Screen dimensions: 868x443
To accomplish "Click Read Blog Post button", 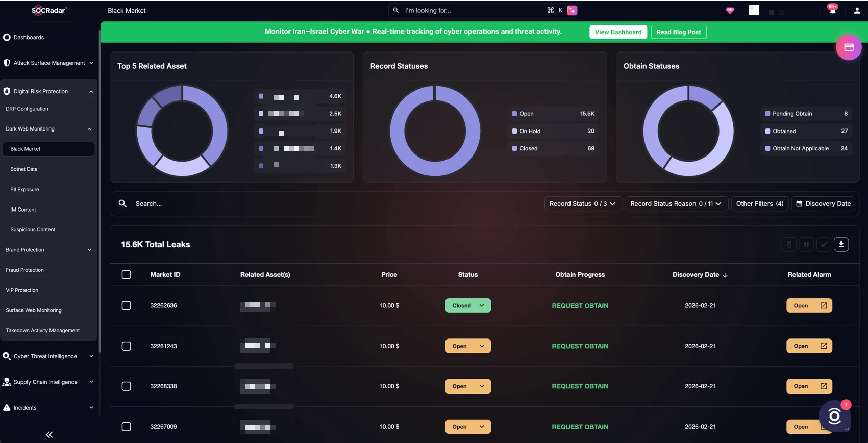I will click(x=679, y=32).
